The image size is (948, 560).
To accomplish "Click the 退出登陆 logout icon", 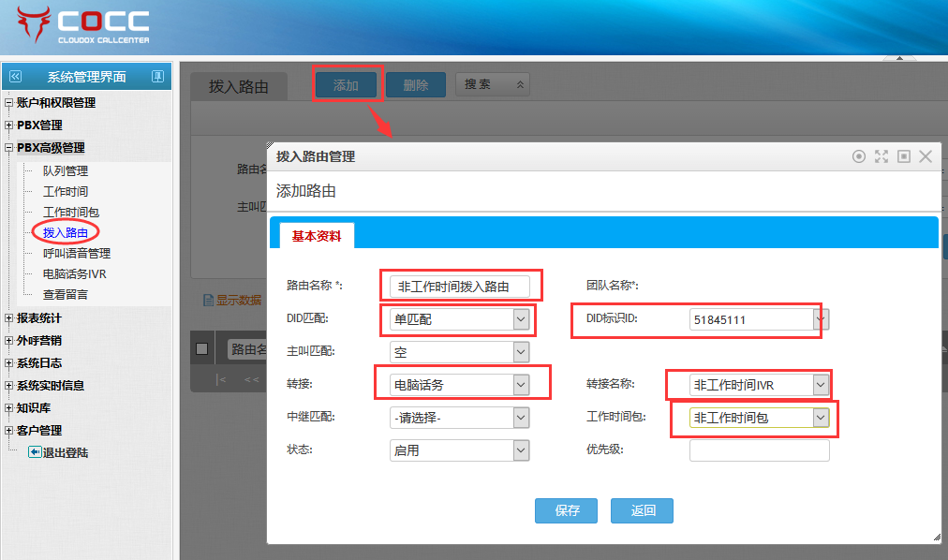I will 35,453.
